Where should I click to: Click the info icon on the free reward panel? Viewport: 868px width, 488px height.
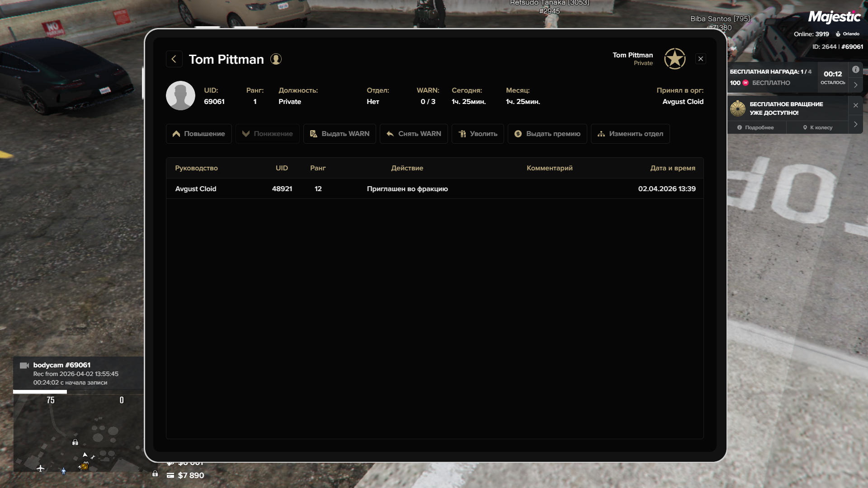click(855, 70)
